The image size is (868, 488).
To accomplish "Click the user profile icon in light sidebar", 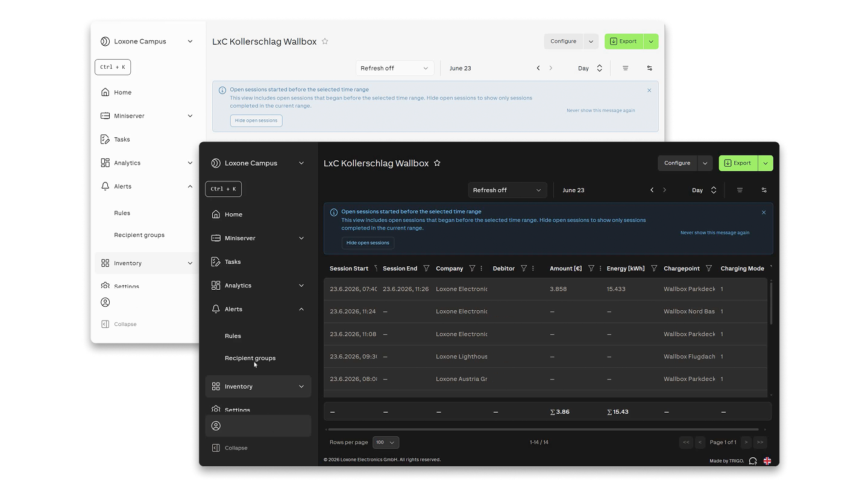I will [105, 302].
